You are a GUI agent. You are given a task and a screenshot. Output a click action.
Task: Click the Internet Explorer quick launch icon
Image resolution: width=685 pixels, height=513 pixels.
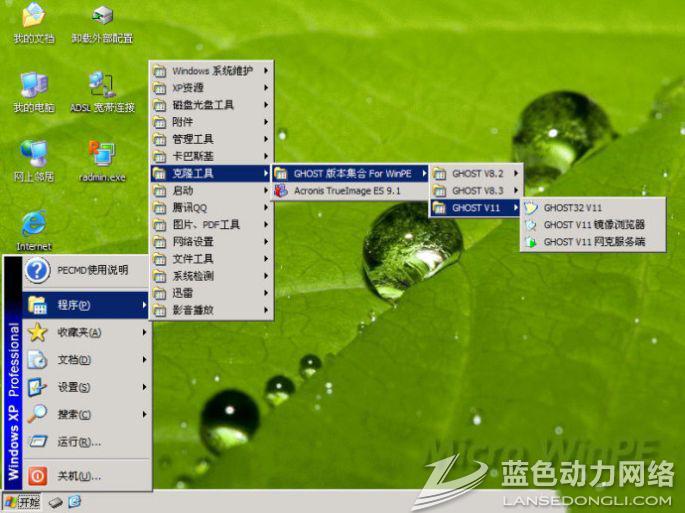75,501
